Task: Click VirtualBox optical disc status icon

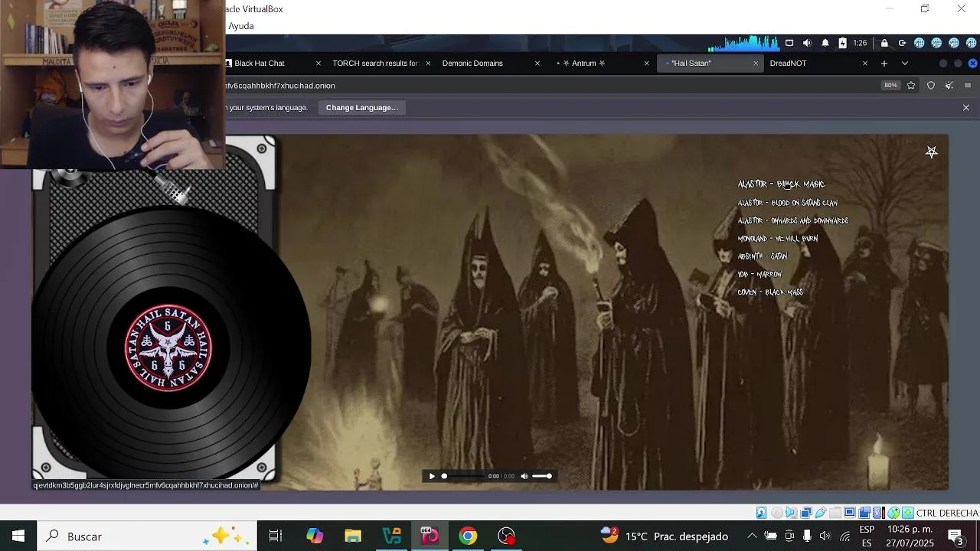Action: (x=776, y=513)
